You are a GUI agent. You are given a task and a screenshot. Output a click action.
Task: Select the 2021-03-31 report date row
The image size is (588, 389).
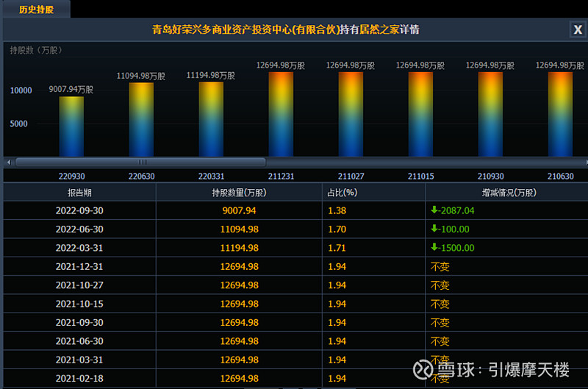click(x=295, y=360)
